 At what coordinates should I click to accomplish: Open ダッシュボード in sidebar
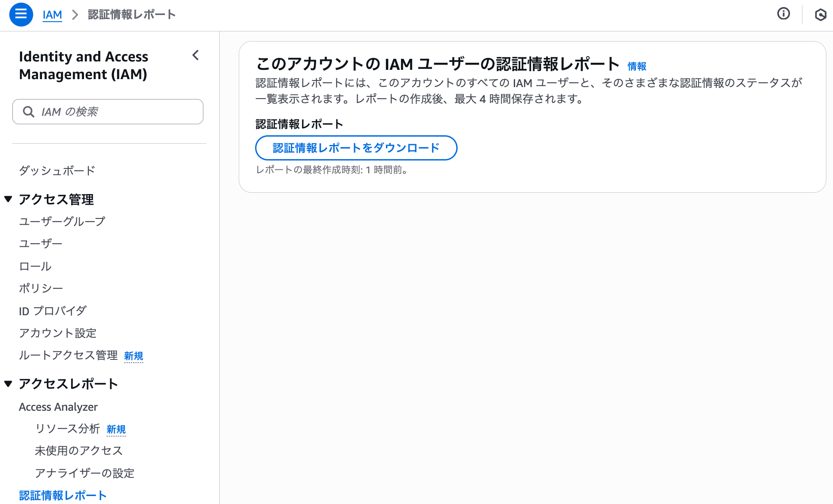(x=57, y=171)
